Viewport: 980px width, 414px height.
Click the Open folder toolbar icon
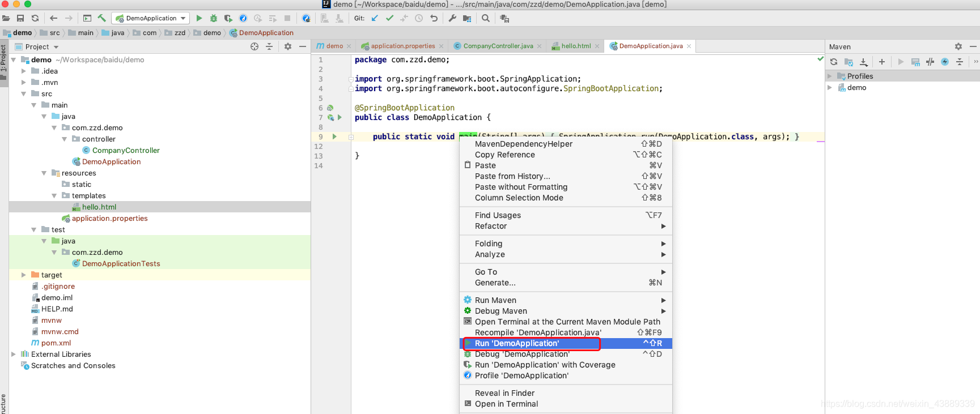tap(6, 18)
